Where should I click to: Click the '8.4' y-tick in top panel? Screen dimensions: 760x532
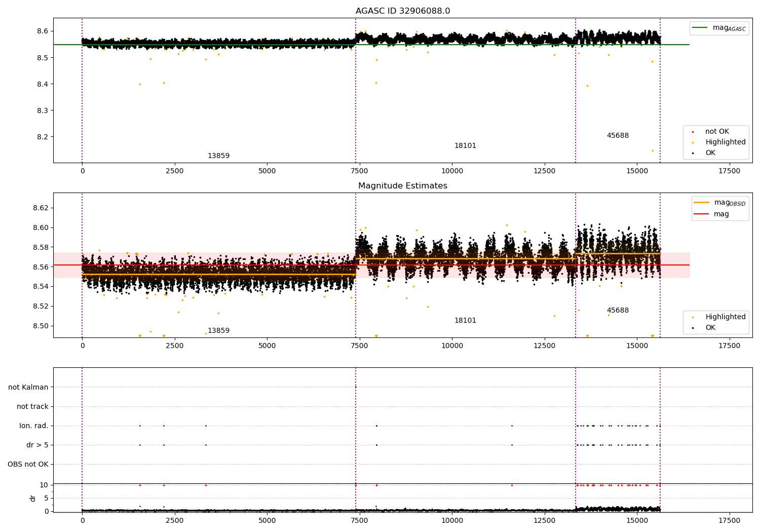click(x=43, y=84)
